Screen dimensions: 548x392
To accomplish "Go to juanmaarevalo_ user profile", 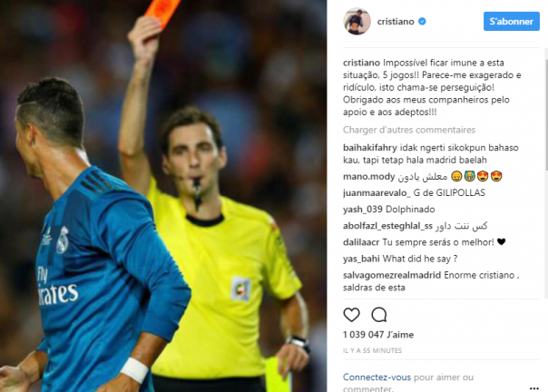I will point(377,193).
